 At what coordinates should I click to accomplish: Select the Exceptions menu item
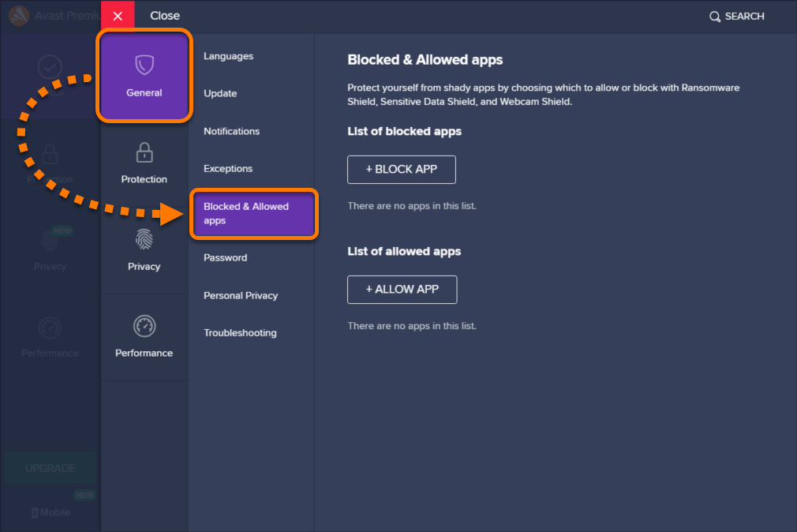point(228,168)
